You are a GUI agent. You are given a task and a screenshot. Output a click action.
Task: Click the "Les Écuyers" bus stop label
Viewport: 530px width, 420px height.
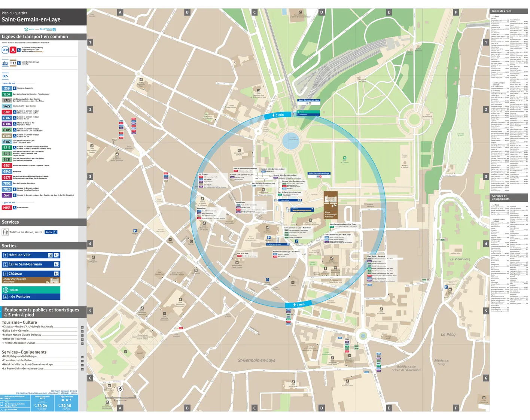(203, 174)
